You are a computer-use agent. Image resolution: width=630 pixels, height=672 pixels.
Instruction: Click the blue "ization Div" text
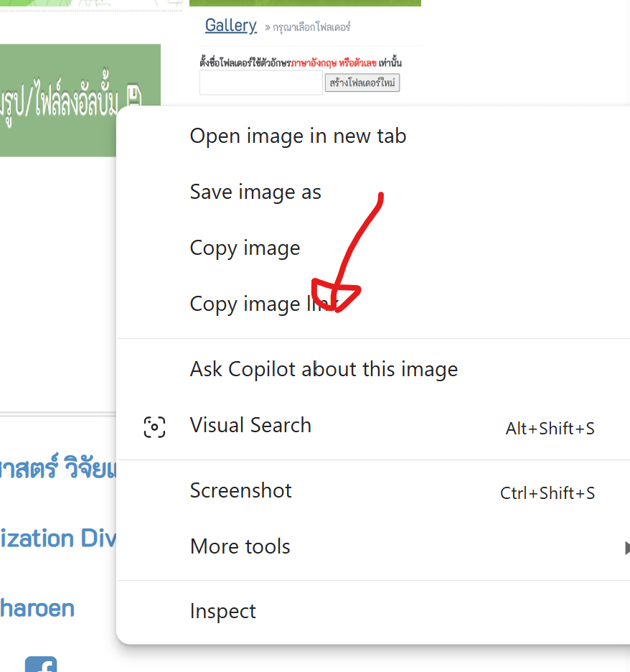point(57,538)
